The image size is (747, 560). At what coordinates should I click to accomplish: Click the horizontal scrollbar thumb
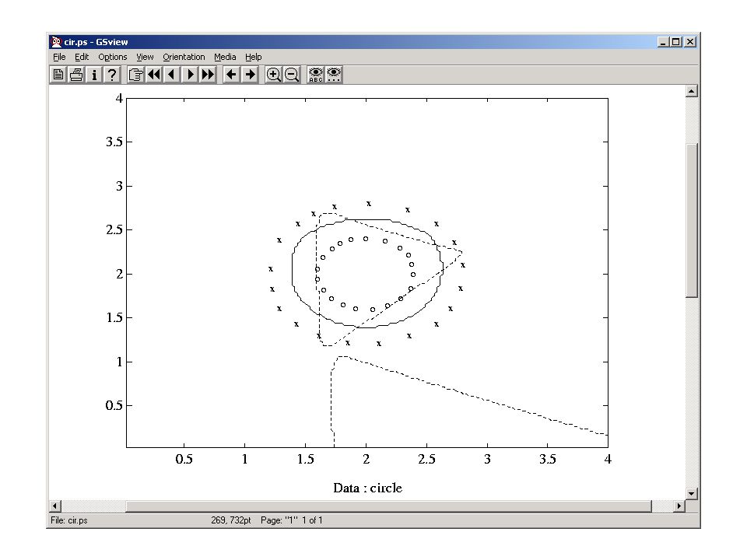tap(389, 506)
